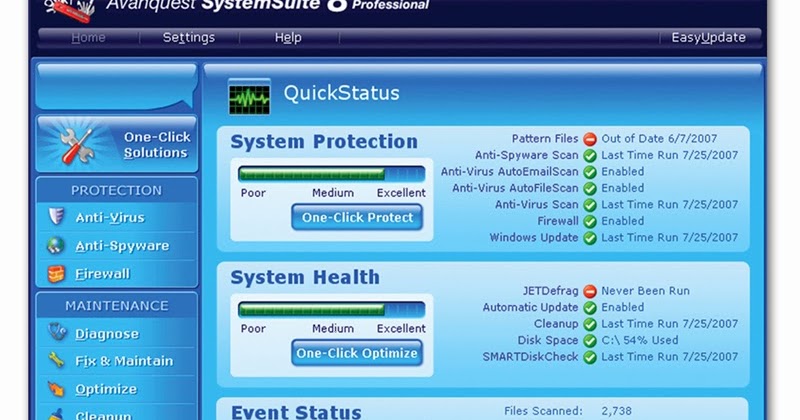This screenshot has width=800, height=420.
Task: Click the QuickStatus heartbeat monitor icon
Action: 249,96
